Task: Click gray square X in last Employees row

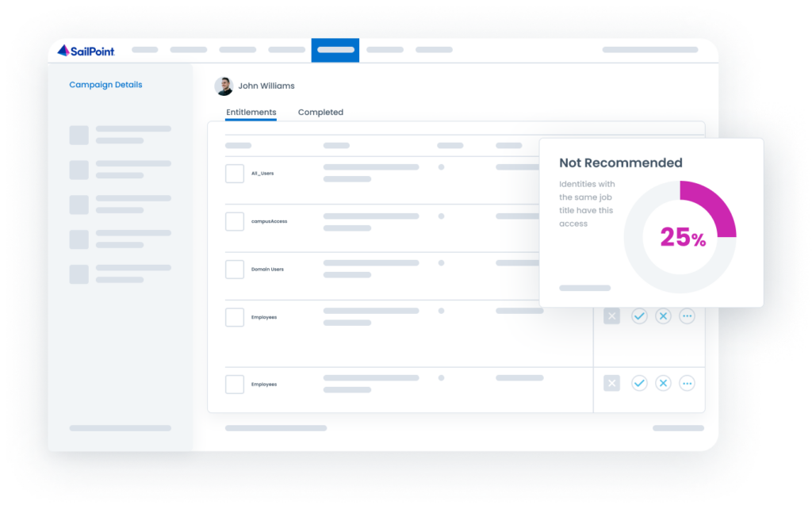Action: 611,383
